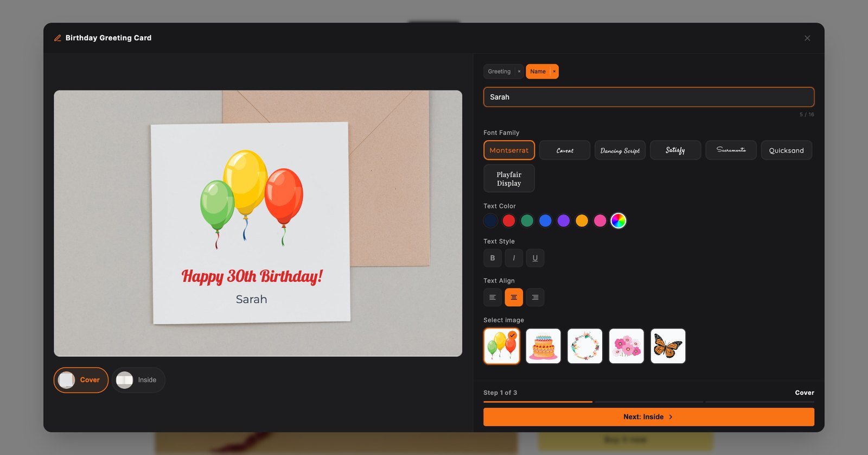Choose the Montserrat font
The width and height of the screenshot is (868, 455).
[x=509, y=150]
